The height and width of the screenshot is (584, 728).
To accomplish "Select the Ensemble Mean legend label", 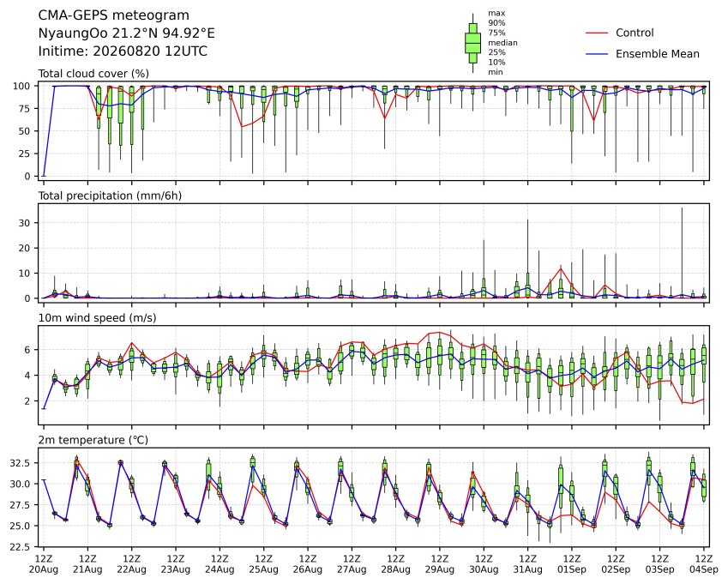I will [x=658, y=54].
